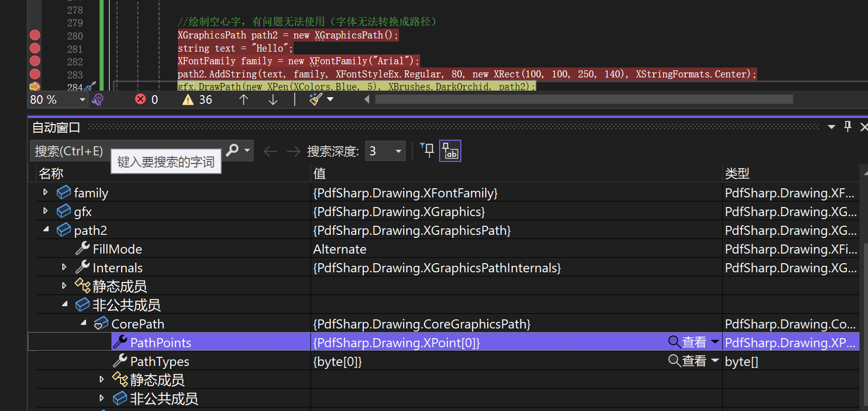
Task: Toggle breakpoint on line 280
Action: click(x=35, y=35)
